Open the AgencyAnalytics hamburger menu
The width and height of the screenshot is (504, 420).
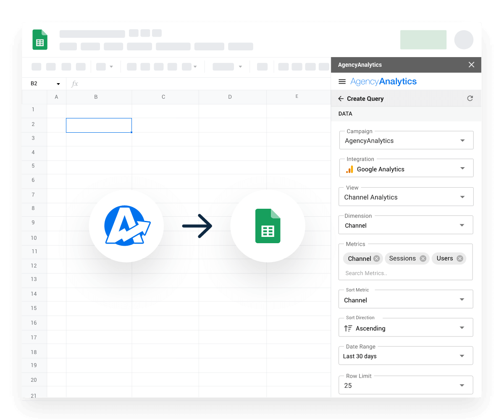pos(342,82)
